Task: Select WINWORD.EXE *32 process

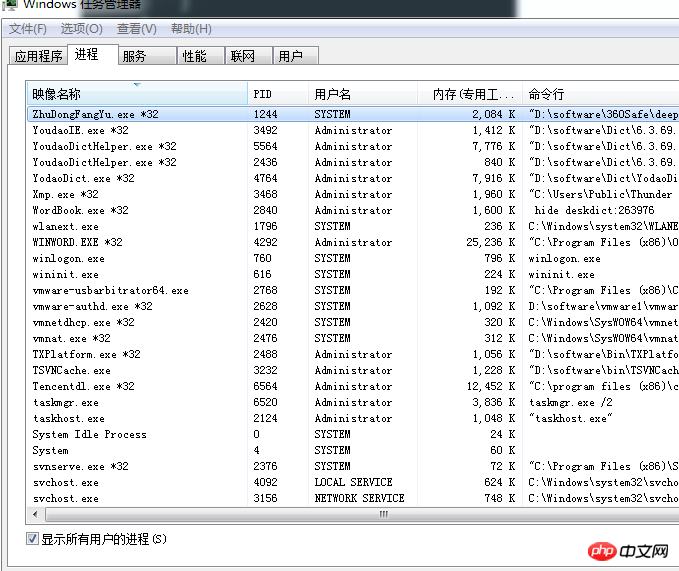Action: [77, 242]
